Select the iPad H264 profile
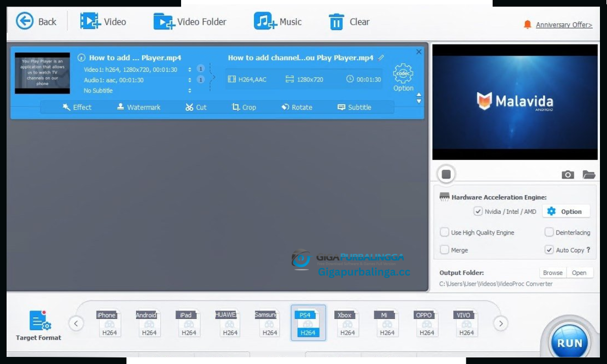The width and height of the screenshot is (607, 364). (x=188, y=323)
